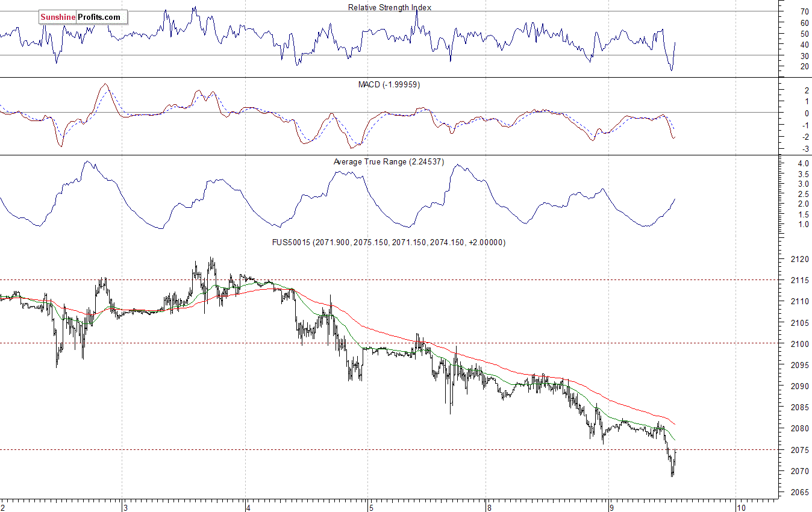Click the SunshineProfits.com logo
812x512 pixels.
pyautogui.click(x=83, y=17)
